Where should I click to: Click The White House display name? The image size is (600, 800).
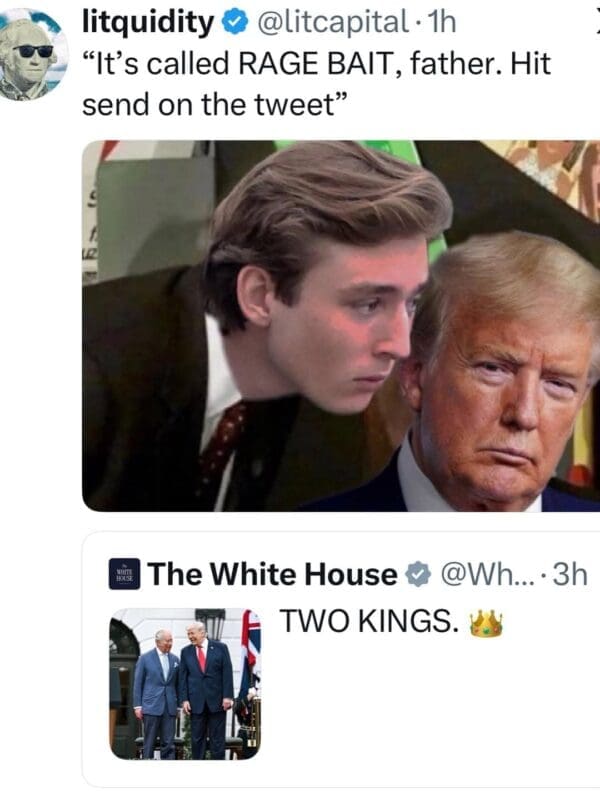coord(275,573)
